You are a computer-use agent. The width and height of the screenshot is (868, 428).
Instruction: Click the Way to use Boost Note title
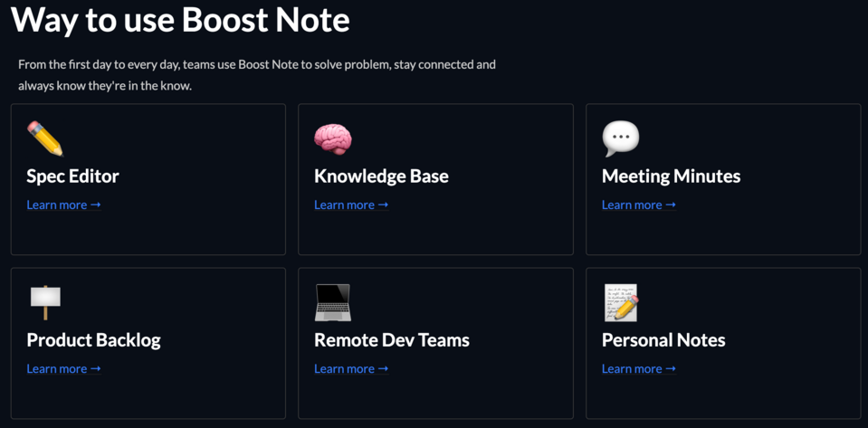coord(180,20)
